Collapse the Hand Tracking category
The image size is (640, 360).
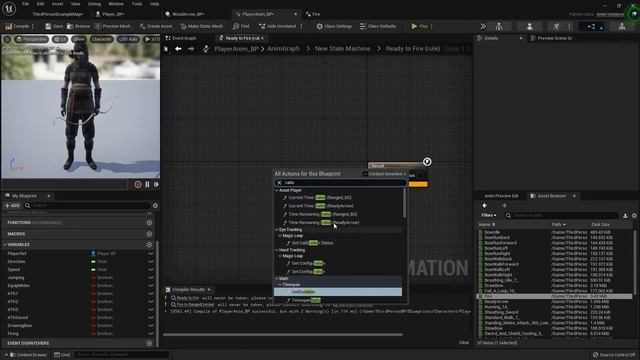click(277, 250)
